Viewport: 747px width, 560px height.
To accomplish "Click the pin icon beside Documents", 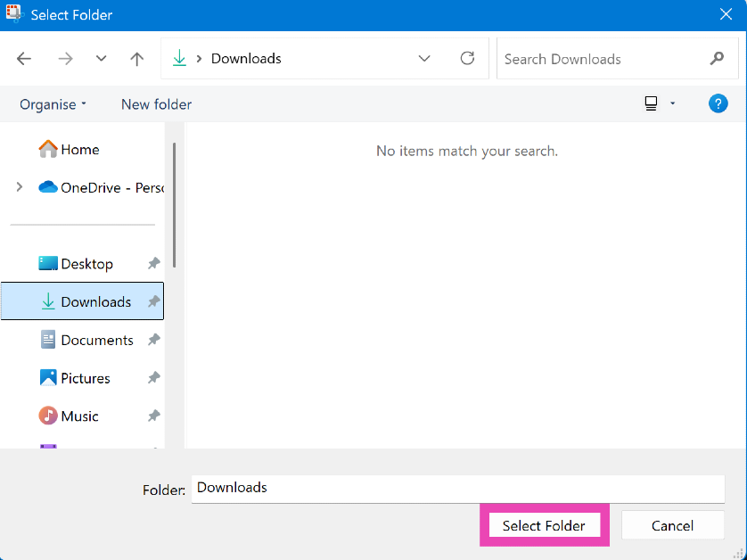I will 153,340.
